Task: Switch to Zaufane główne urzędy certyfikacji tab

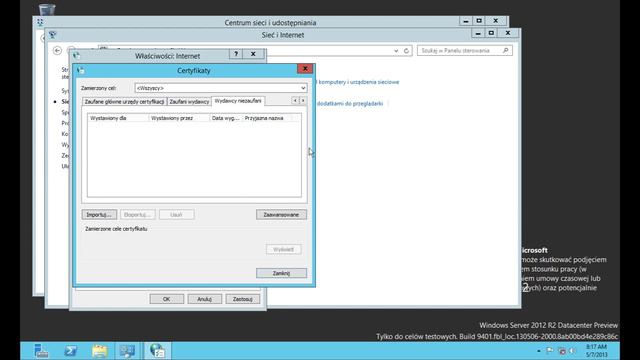Action: pos(124,102)
